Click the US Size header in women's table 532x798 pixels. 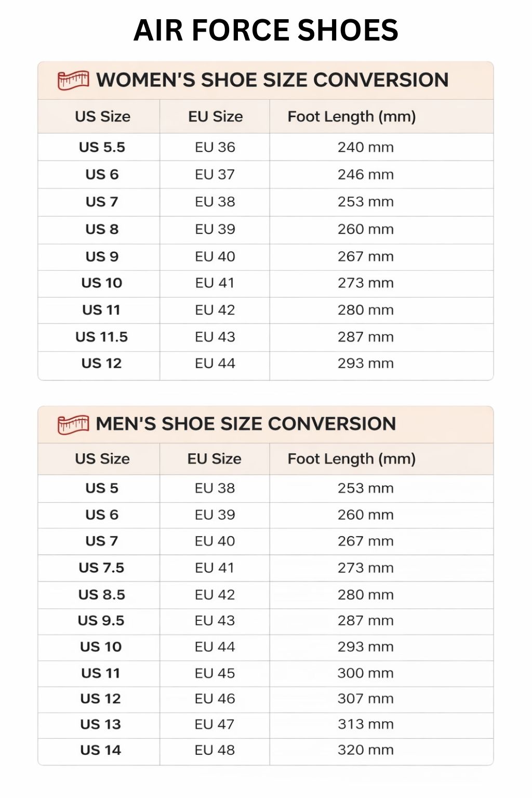(x=102, y=116)
